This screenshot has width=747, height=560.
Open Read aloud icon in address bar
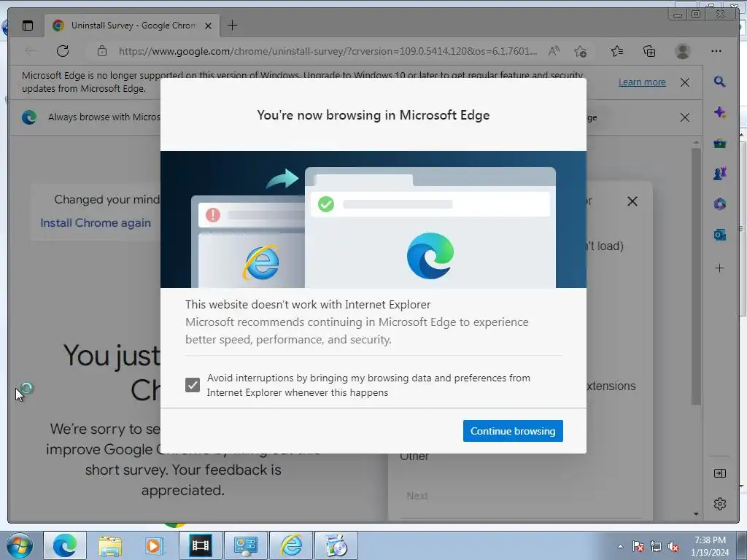click(554, 51)
